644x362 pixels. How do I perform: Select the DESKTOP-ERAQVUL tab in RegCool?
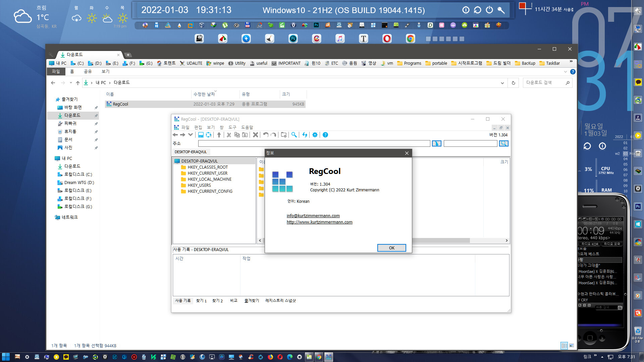pos(191,152)
